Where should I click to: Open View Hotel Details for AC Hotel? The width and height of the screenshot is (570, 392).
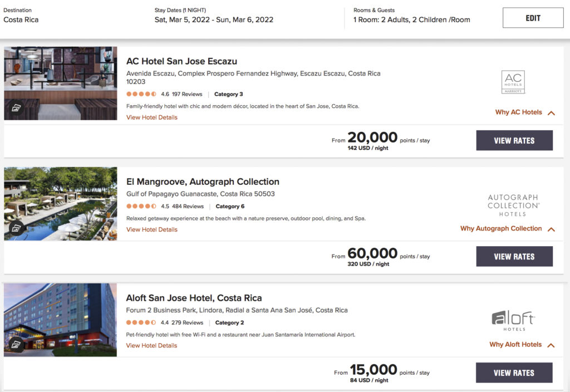[152, 117]
